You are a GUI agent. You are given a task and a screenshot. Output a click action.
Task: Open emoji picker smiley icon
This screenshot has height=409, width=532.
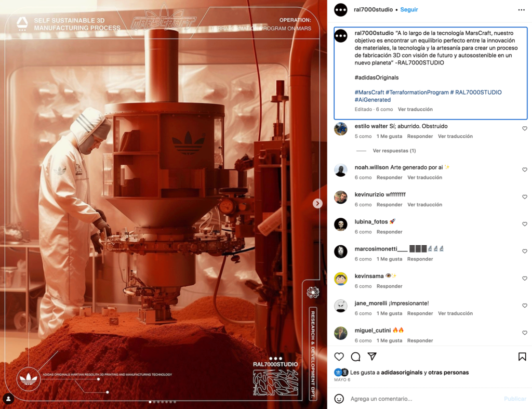point(339,399)
